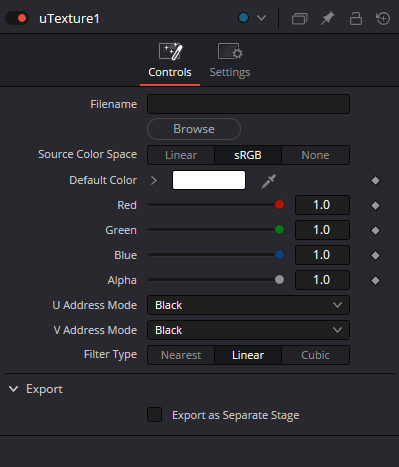Pin the uTexture1 inspector panel
Screen dimensions: 399x467
coord(328,18)
